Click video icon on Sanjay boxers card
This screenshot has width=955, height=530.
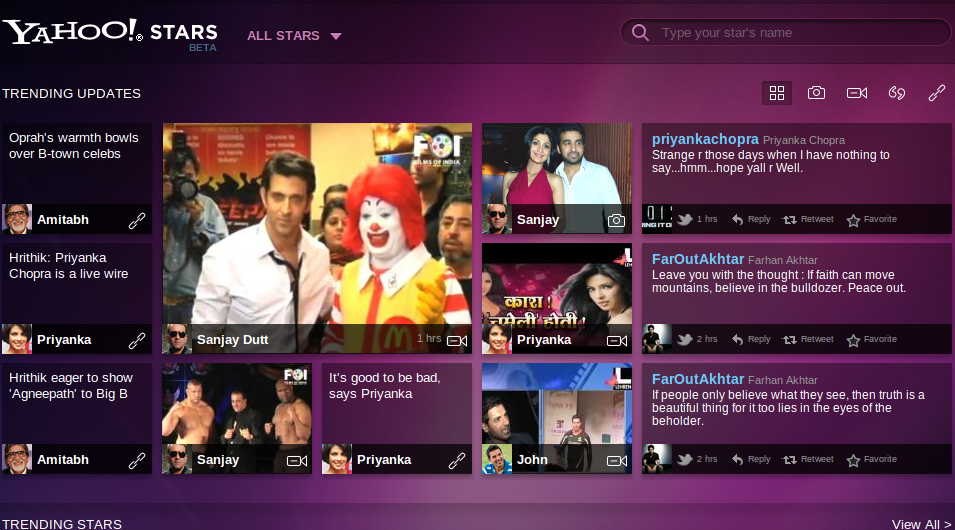coord(297,461)
